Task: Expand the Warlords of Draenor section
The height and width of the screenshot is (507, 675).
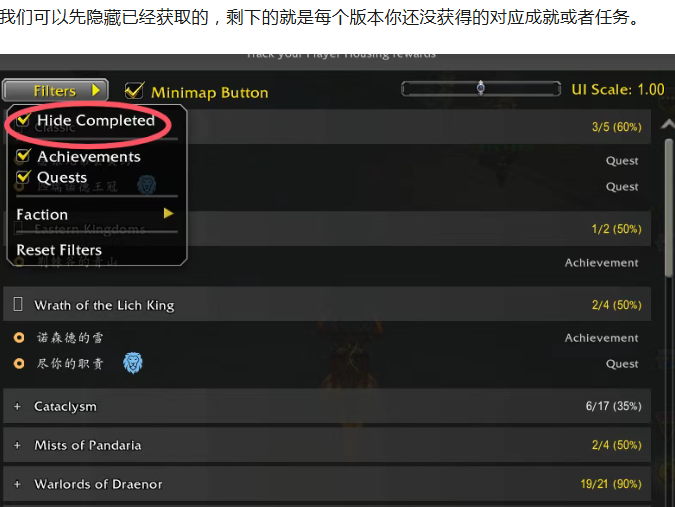Action: point(17,484)
